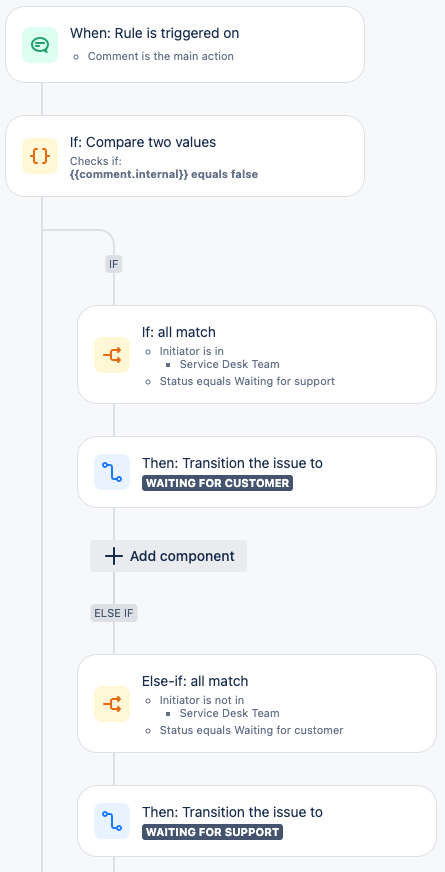Open the If: Compare two values component

(185, 156)
